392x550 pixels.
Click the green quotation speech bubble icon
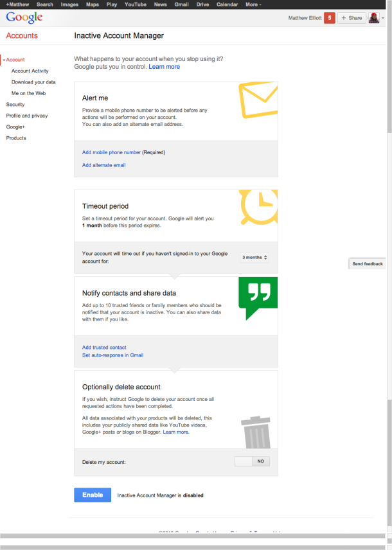click(258, 298)
